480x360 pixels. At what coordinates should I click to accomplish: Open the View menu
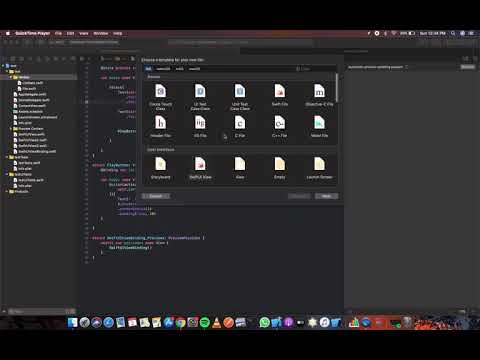pos(84,33)
